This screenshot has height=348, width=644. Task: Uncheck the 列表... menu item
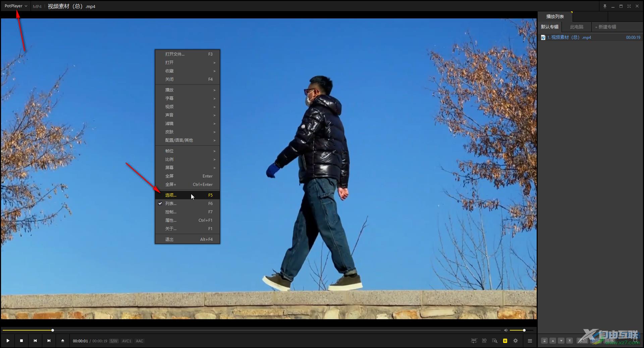(x=187, y=203)
